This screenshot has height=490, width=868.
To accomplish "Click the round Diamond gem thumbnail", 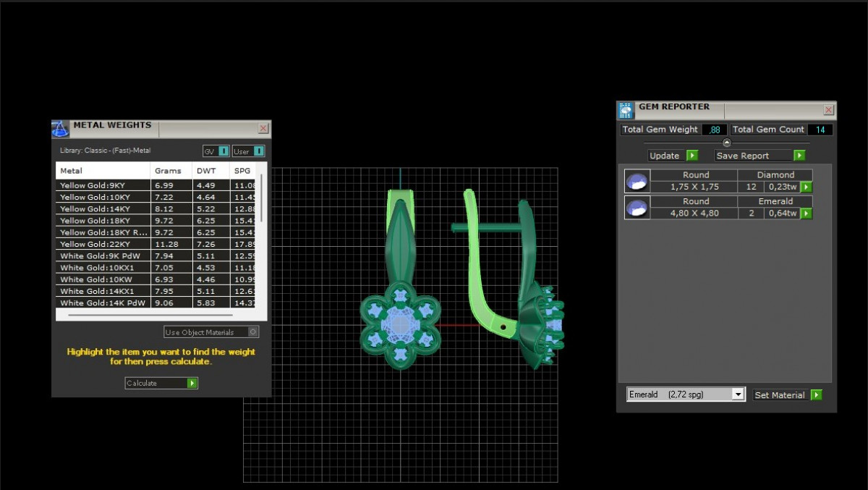I will pyautogui.click(x=637, y=181).
